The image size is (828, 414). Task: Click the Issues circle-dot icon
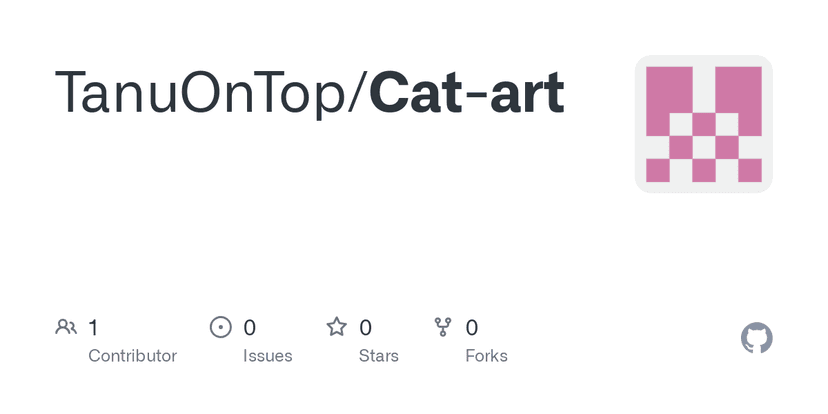point(220,327)
